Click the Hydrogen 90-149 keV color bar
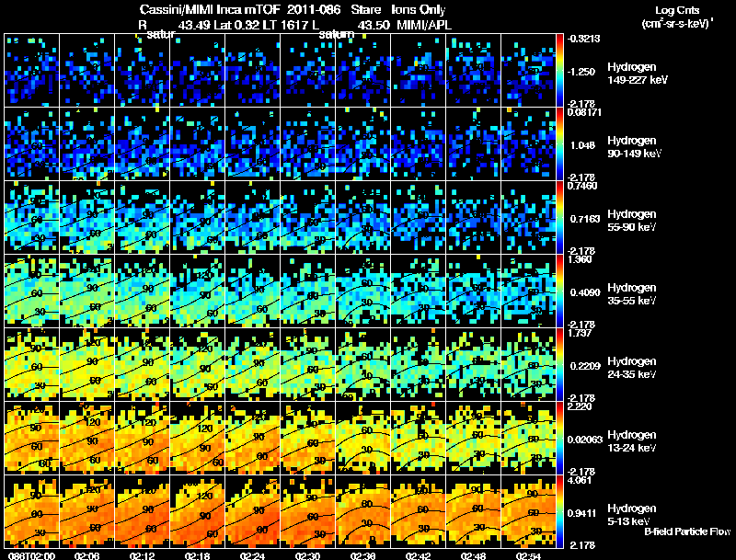736x560 pixels. coord(560,144)
